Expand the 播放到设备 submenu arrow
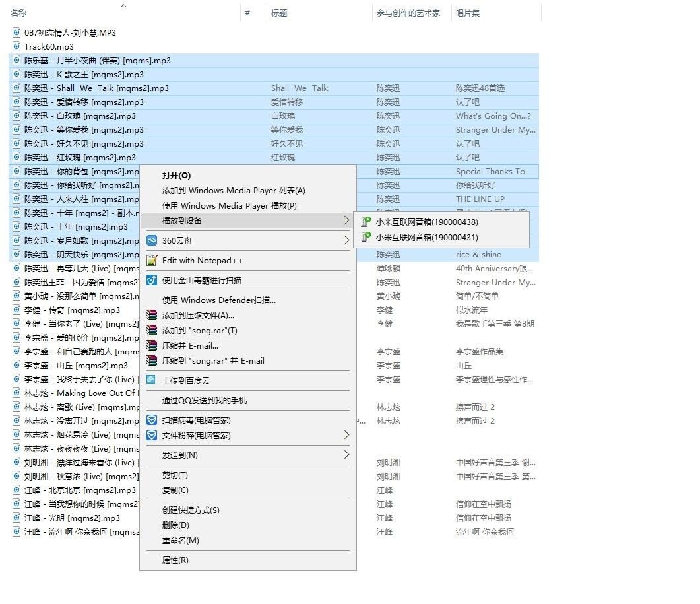 pos(346,220)
